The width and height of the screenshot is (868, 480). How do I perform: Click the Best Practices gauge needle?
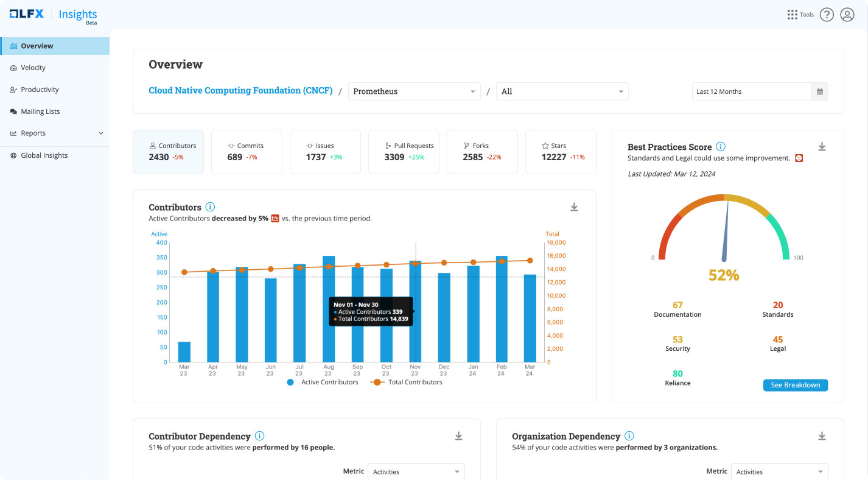726,233
